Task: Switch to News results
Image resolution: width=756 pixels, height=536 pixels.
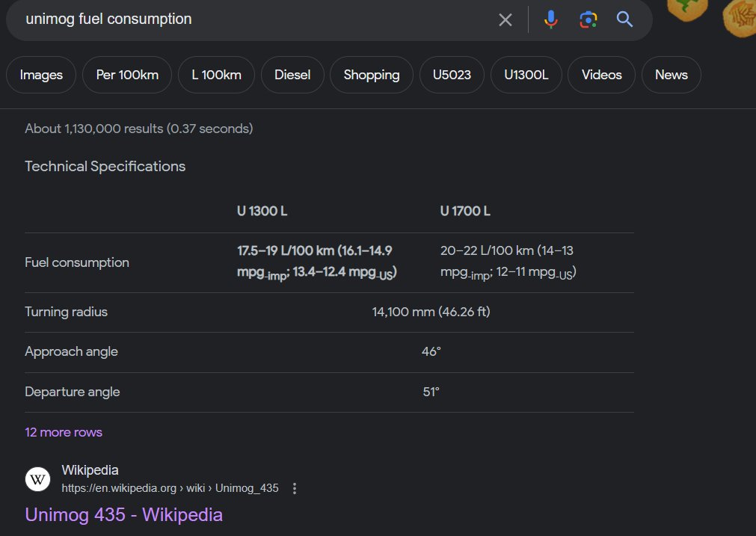Action: click(x=672, y=75)
